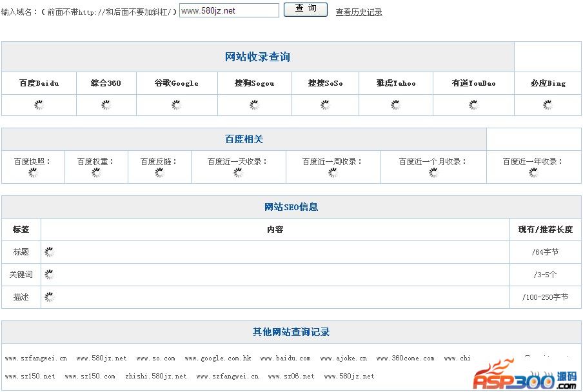This screenshot has height=392, width=583.
Task: Open the www.sz06.net record link
Action: pyautogui.click(x=291, y=377)
